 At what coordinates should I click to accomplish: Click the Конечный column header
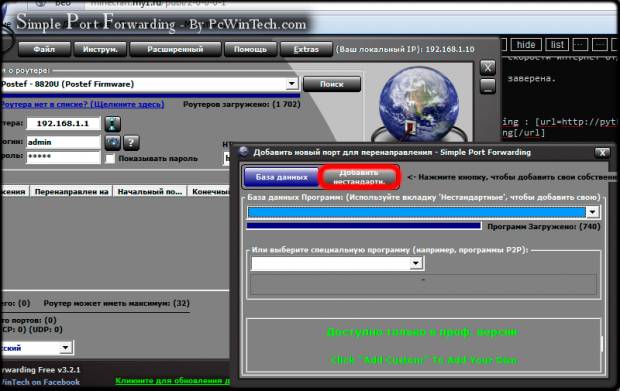coord(209,192)
